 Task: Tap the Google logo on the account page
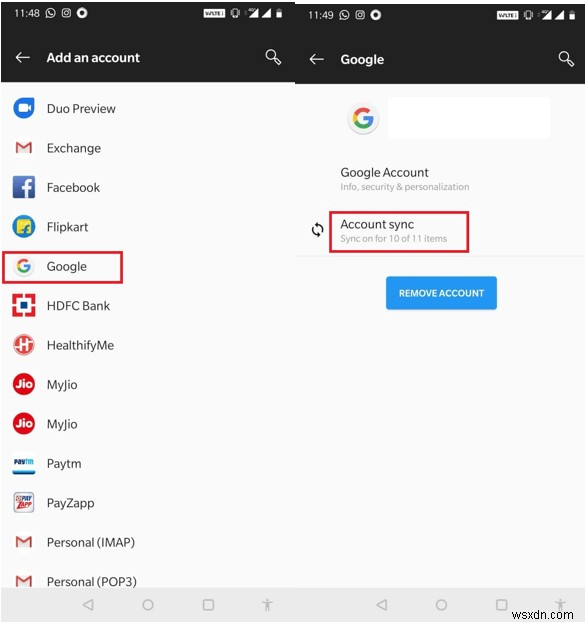coord(363,118)
